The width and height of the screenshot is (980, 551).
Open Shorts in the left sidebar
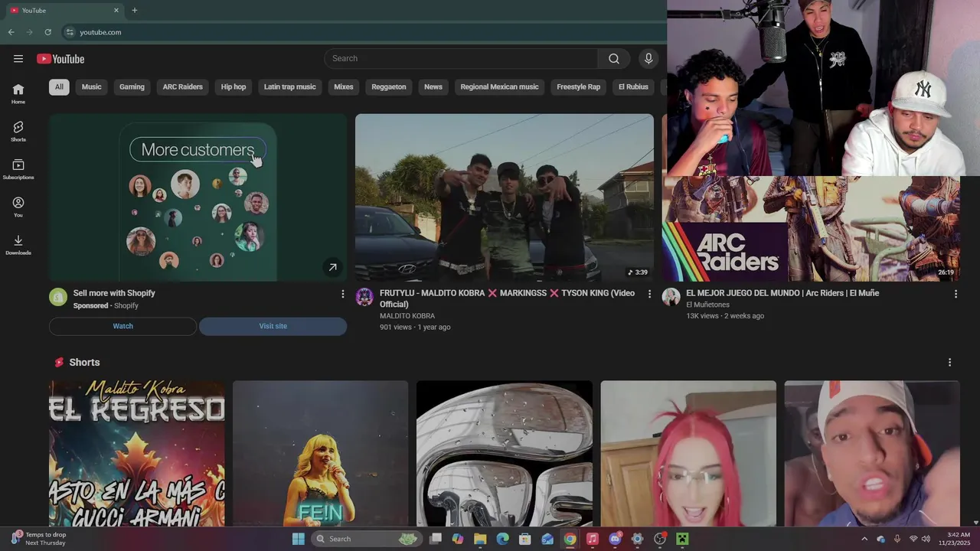[x=18, y=131]
